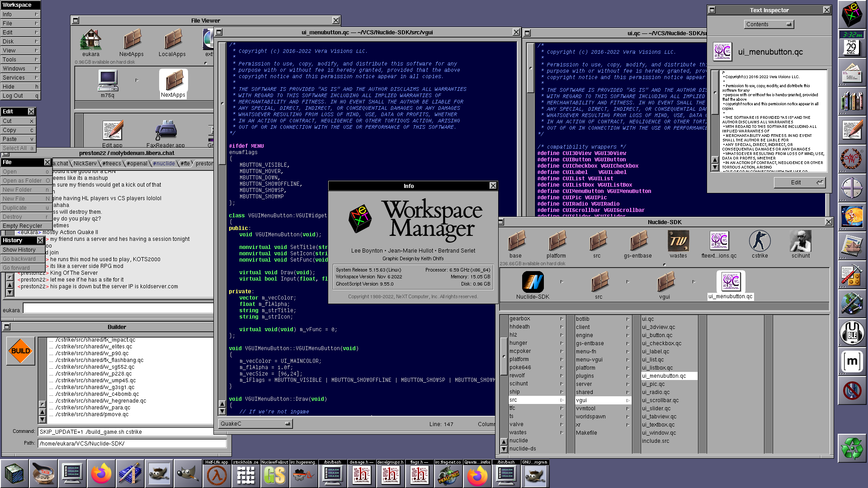Select ui_scrollbar.qc in the file browser

click(x=660, y=400)
